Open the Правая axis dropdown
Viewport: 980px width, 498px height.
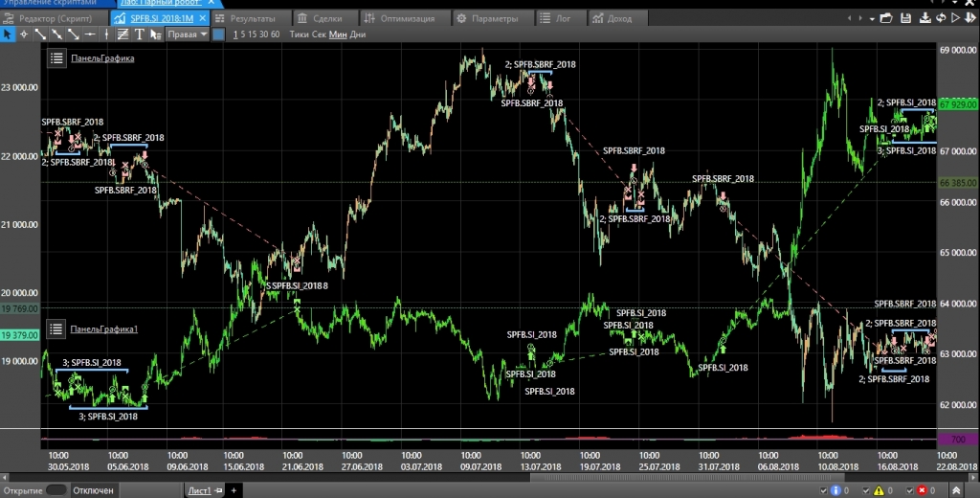pyautogui.click(x=187, y=34)
